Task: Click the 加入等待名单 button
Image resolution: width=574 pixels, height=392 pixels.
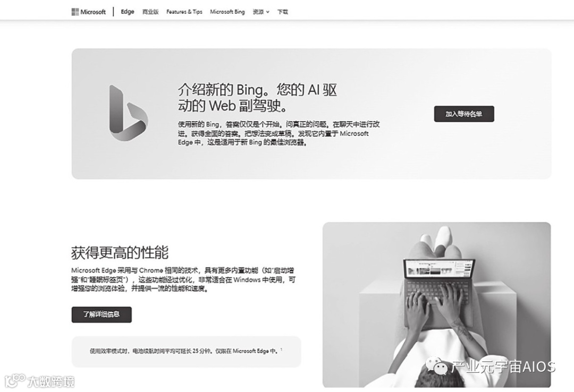Action: (464, 114)
